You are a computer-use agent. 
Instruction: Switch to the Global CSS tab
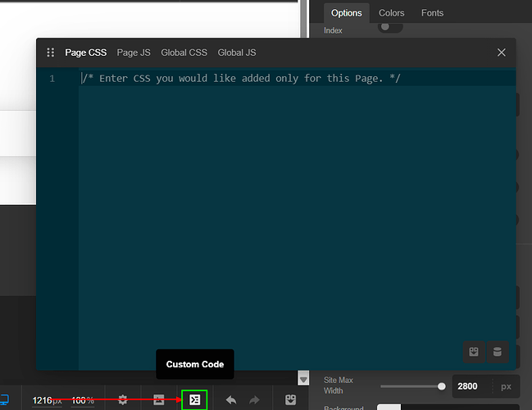point(184,52)
